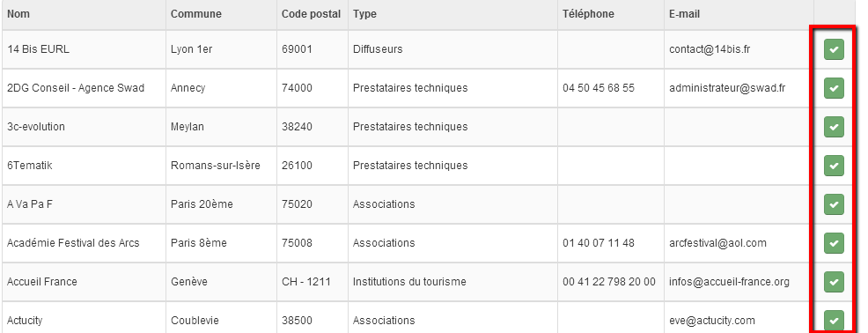Image resolution: width=868 pixels, height=333 pixels.
Task: Sort table by Type header
Action: (x=364, y=14)
